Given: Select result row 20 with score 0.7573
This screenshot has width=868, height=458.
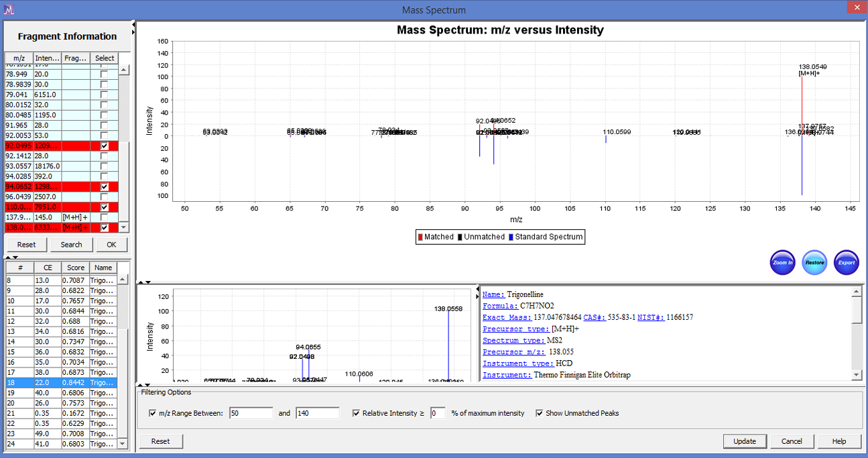Looking at the screenshot, I should 61,403.
